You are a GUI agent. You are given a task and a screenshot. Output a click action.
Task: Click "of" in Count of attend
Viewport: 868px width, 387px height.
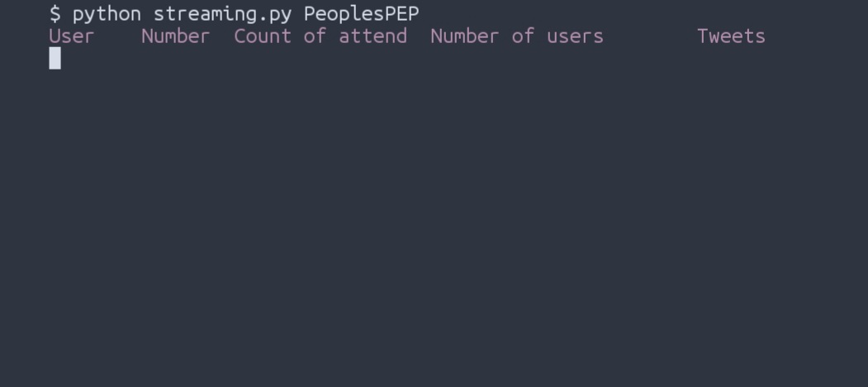[315, 36]
